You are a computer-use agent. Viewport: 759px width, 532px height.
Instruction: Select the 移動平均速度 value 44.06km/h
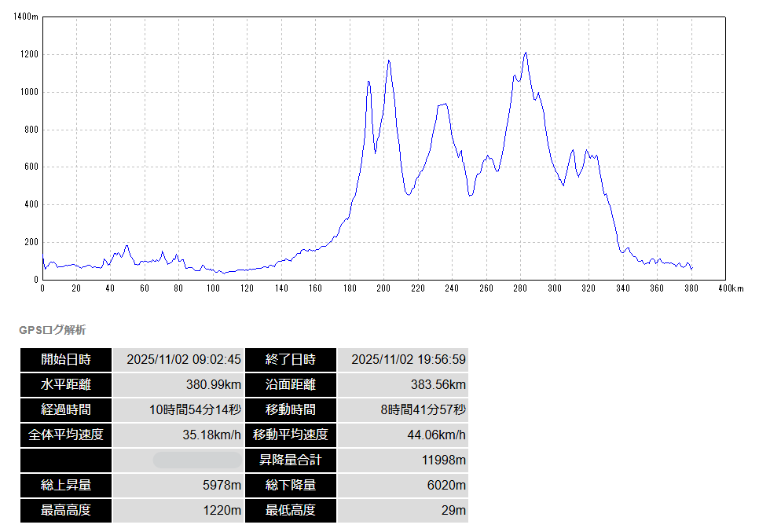(434, 435)
